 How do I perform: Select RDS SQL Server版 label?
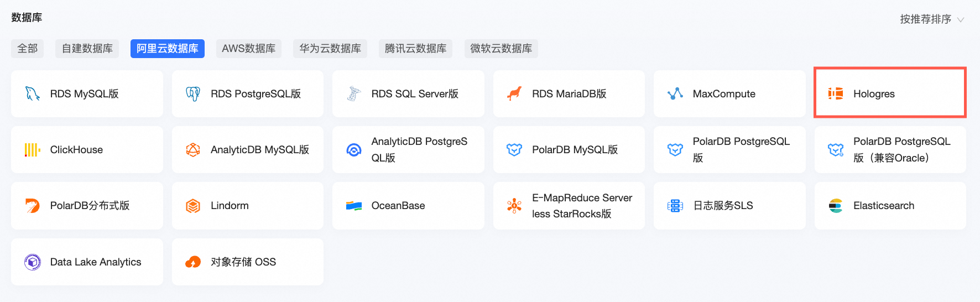point(415,94)
